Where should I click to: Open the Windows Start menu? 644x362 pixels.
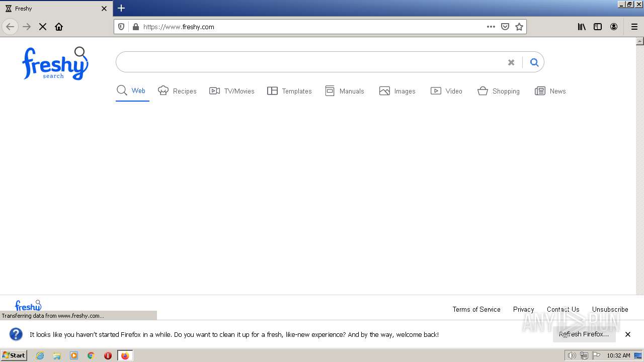click(14, 355)
